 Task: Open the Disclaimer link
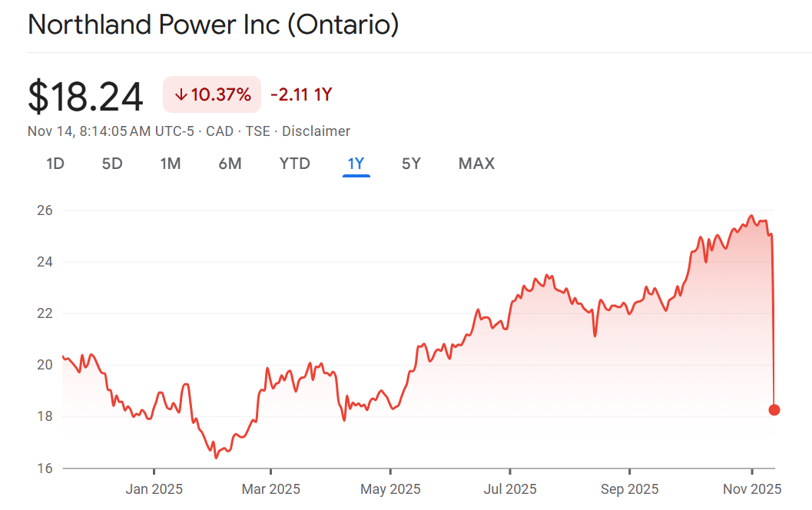316,131
